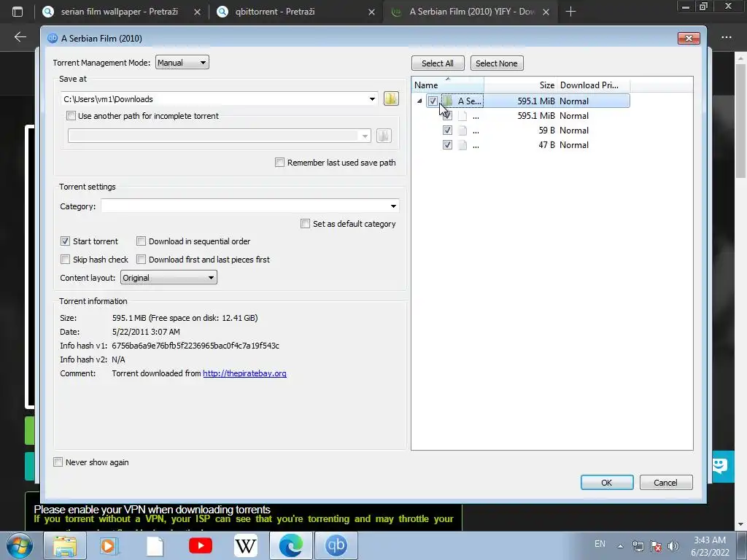
Task: Switch to Microsoft Edge in taskbar
Action: [290, 545]
